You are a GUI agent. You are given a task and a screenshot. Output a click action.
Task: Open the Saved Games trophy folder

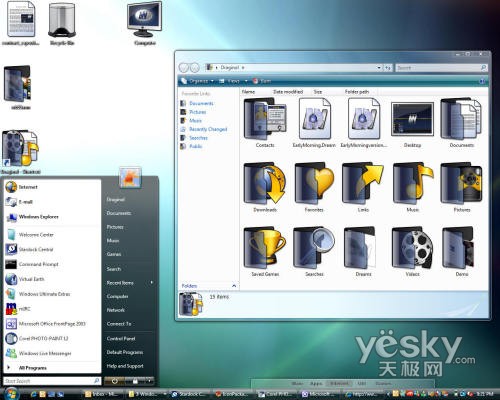pyautogui.click(x=265, y=248)
